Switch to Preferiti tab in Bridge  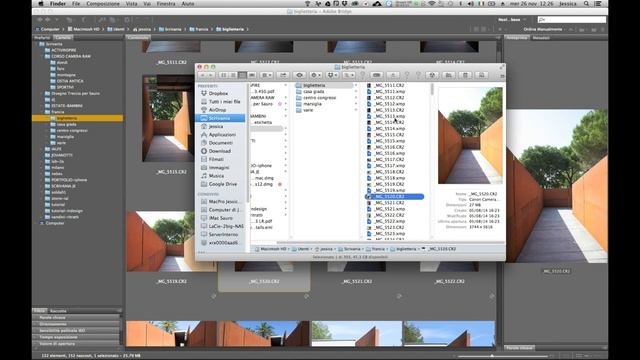tap(42, 38)
